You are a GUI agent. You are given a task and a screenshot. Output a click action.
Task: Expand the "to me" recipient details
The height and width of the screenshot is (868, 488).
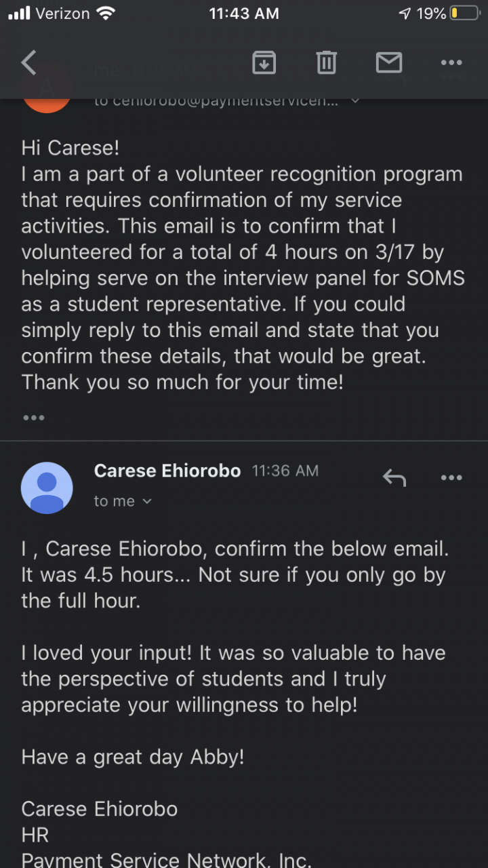[123, 502]
